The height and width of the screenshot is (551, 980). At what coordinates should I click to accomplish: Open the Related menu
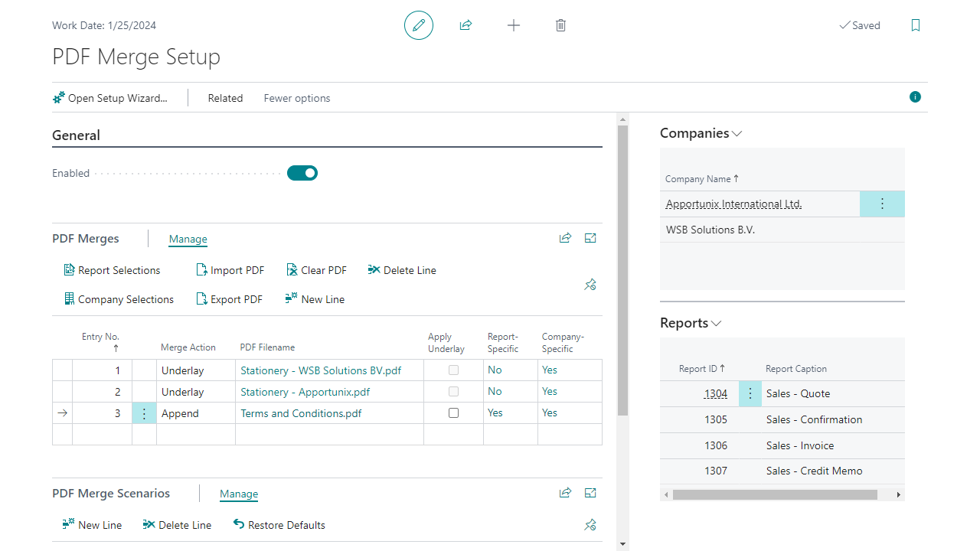[x=225, y=98]
